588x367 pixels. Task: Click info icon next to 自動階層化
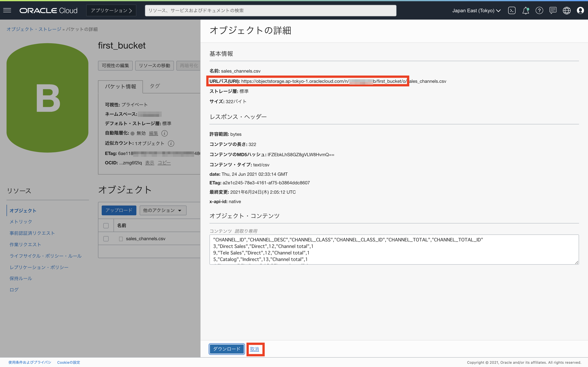pyautogui.click(x=165, y=133)
